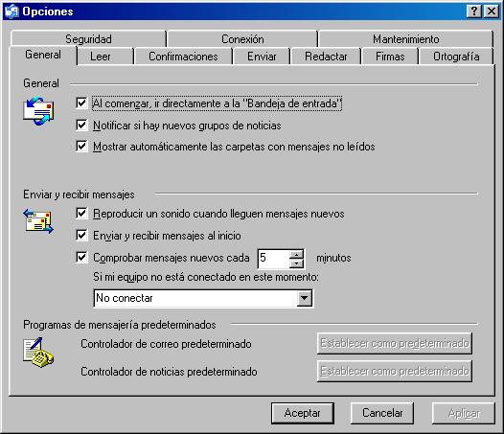Open the No conectar dropdown list

(x=304, y=298)
